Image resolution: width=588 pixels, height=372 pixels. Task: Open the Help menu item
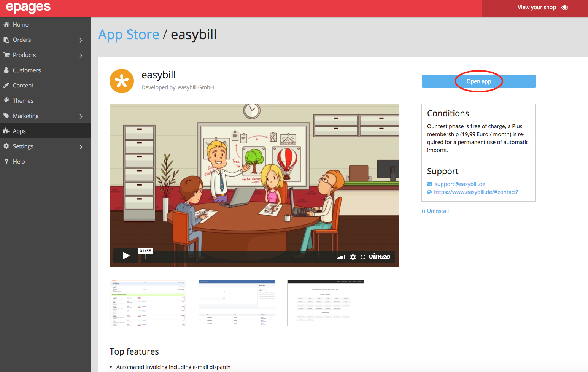tap(45, 161)
